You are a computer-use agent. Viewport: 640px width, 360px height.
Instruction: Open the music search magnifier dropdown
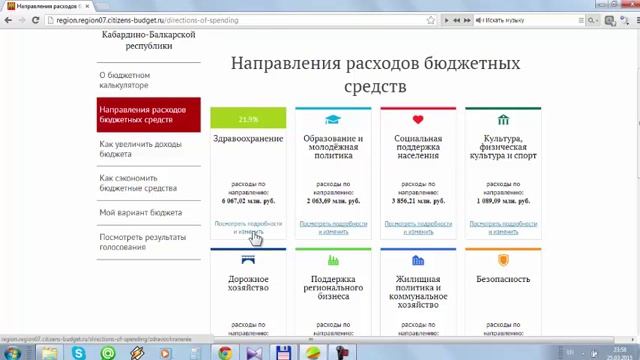593,20
